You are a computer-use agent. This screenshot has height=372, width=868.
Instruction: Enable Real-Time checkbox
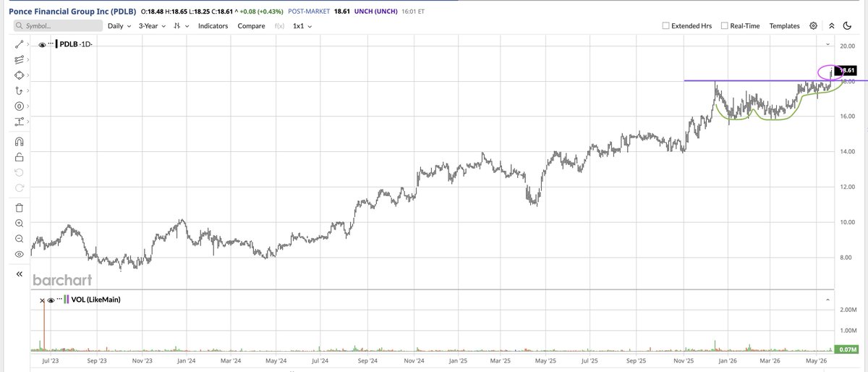click(x=723, y=26)
